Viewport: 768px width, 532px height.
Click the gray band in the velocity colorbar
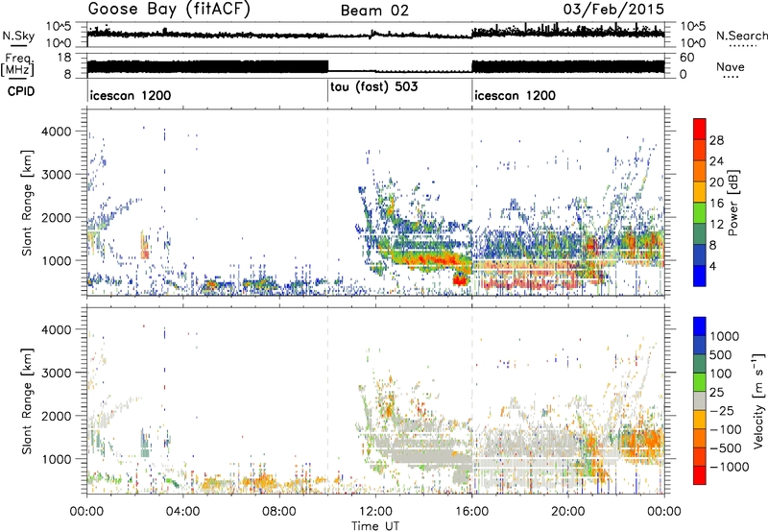point(700,400)
